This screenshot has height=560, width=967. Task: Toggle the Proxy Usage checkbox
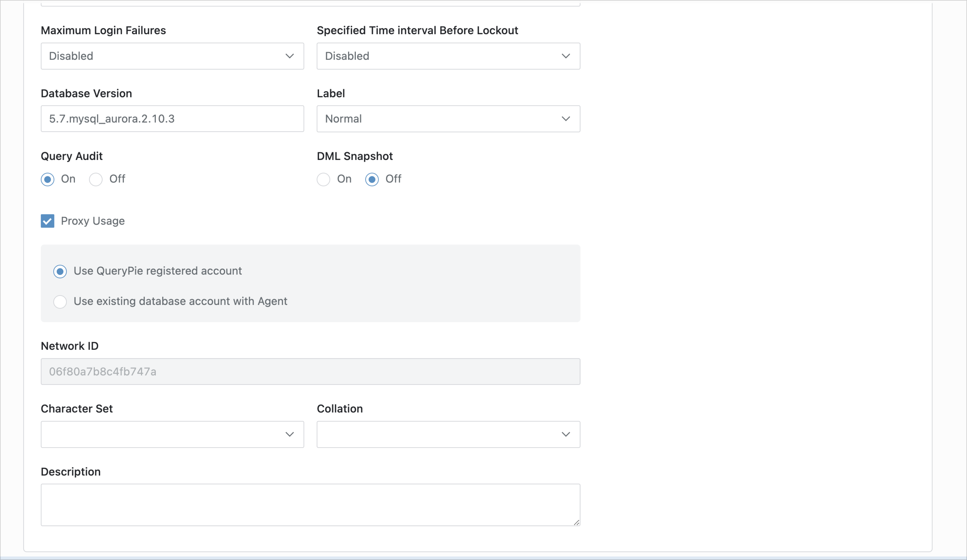pyautogui.click(x=48, y=221)
